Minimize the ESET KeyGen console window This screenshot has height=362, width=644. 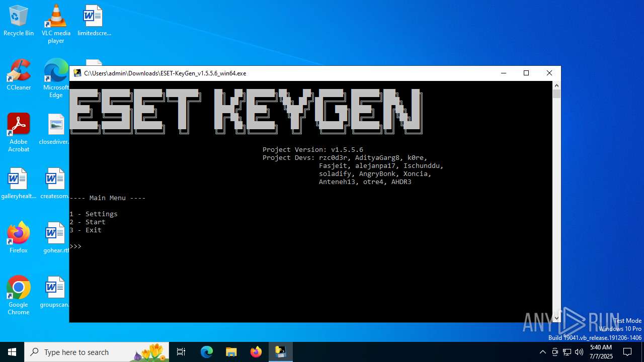(x=503, y=73)
